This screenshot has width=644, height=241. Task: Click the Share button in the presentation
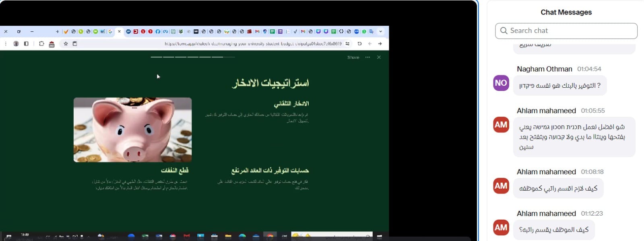pyautogui.click(x=353, y=57)
